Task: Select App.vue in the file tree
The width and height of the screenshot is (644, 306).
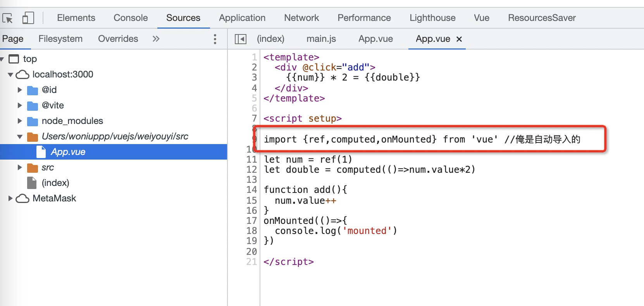Action: point(68,152)
